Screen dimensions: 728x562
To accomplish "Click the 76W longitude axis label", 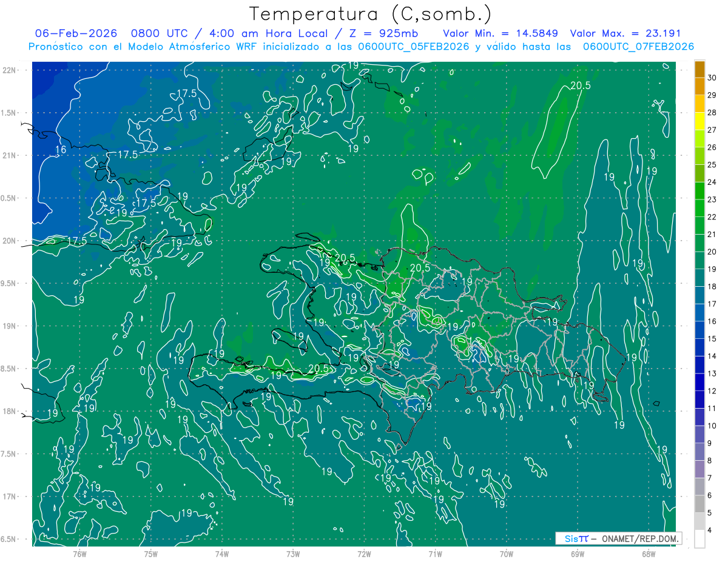I will click(79, 554).
